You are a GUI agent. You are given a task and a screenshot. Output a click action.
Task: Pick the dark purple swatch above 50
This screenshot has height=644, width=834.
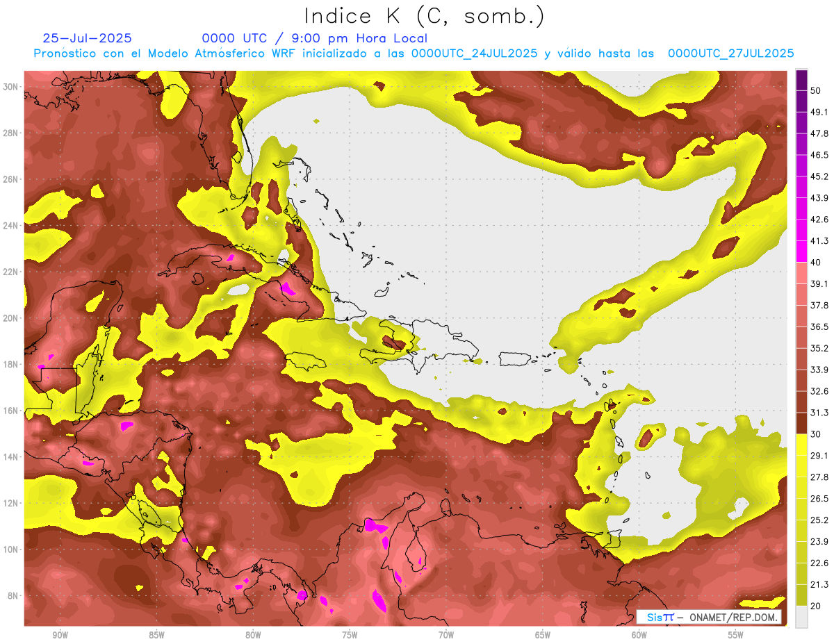click(x=801, y=80)
